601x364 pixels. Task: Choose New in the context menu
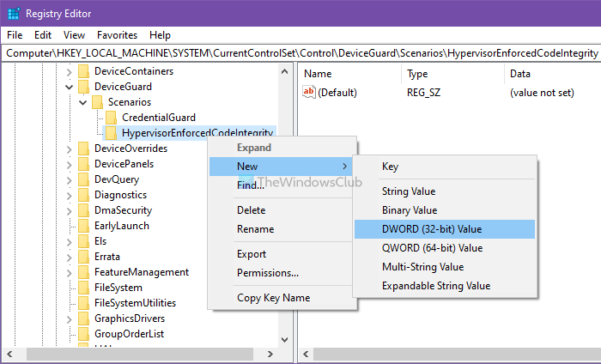(281, 167)
